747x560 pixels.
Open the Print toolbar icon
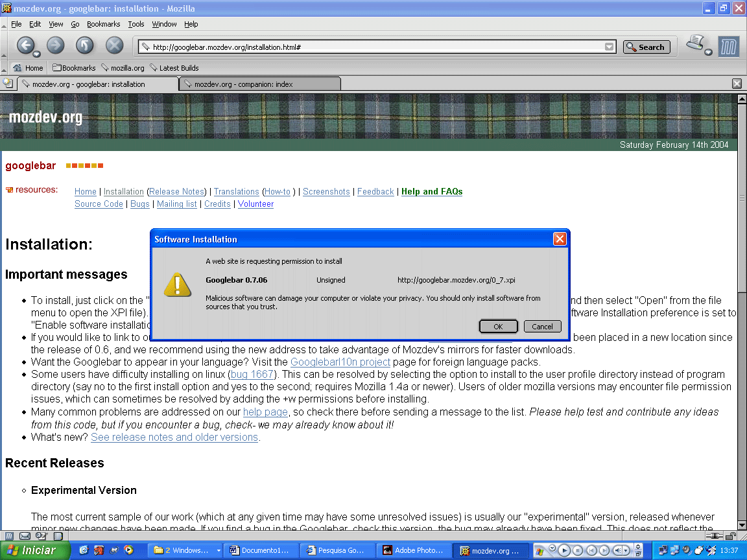[x=695, y=43]
